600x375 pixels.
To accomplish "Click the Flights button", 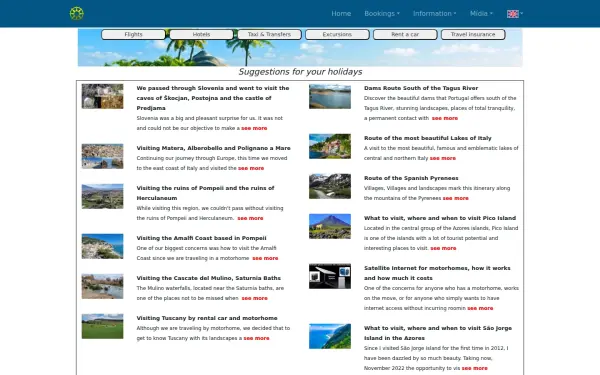I will tap(133, 34).
